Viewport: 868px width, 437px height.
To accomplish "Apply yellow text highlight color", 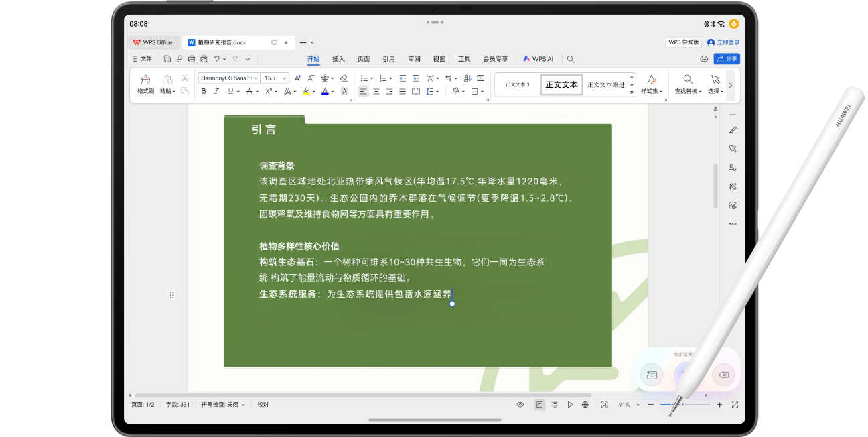I will (306, 91).
